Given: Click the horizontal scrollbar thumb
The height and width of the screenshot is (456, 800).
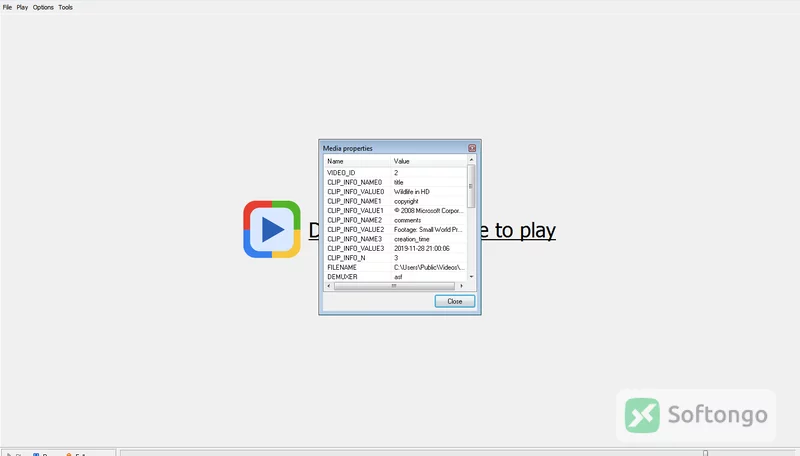Looking at the screenshot, I should 394,286.
